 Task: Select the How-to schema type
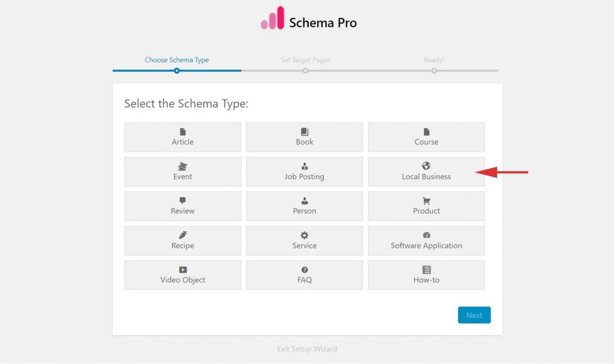tap(426, 275)
